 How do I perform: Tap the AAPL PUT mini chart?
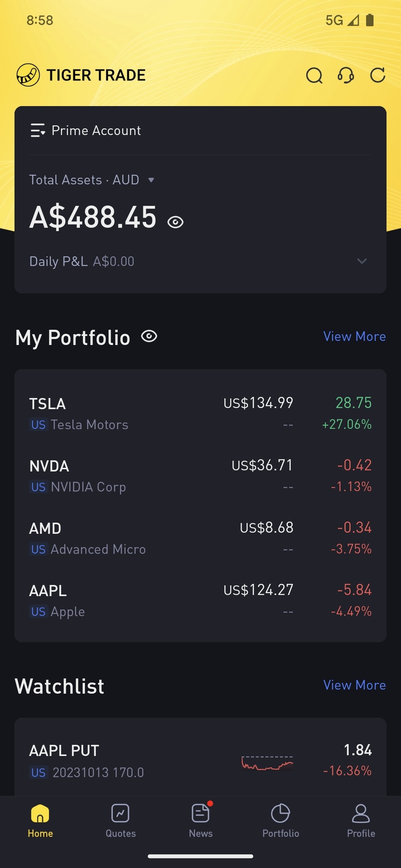(x=267, y=763)
